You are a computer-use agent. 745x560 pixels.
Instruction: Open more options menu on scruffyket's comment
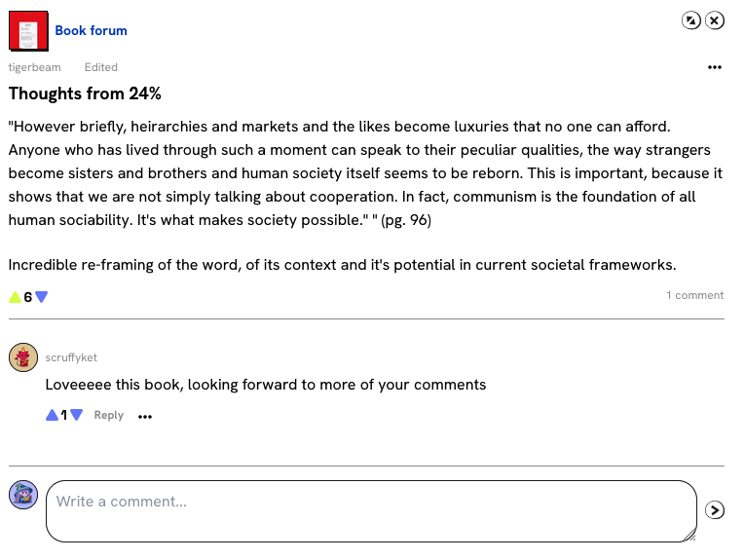pos(145,416)
